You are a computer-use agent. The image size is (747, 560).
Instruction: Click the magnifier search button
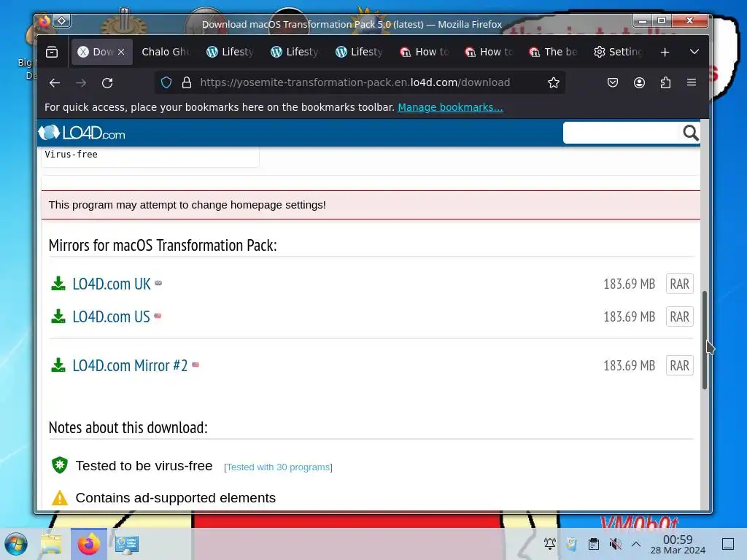[690, 133]
